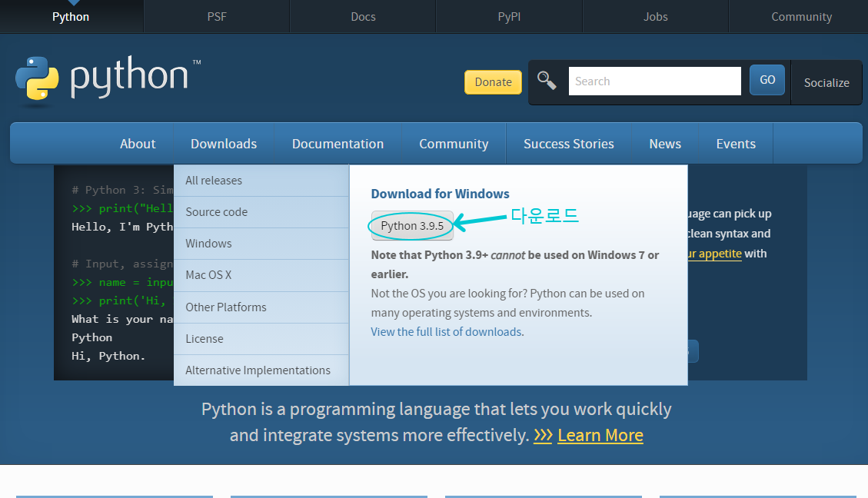
Task: Open the Events navigation menu
Action: 736,144
